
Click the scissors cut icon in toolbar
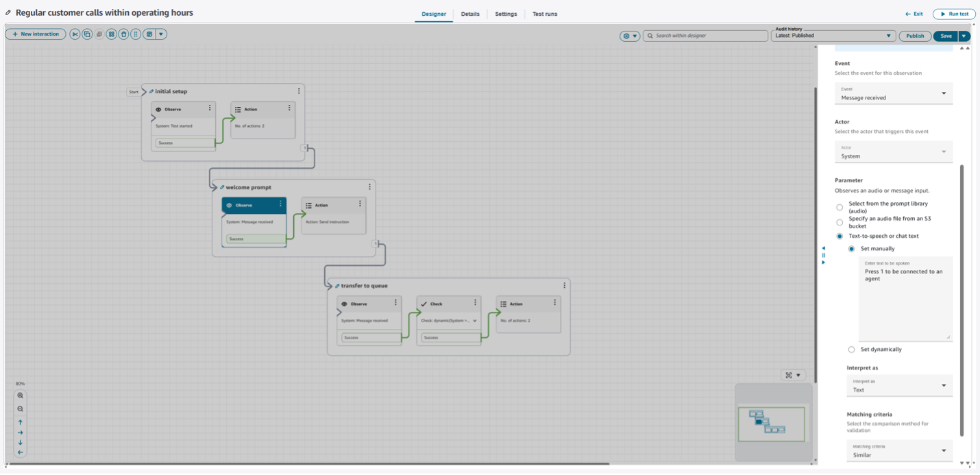(x=75, y=34)
